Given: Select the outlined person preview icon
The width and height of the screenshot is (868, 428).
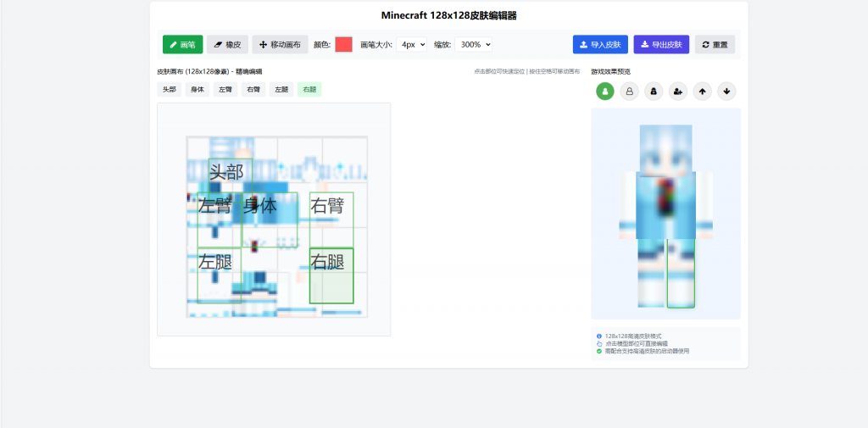Looking at the screenshot, I should (630, 92).
